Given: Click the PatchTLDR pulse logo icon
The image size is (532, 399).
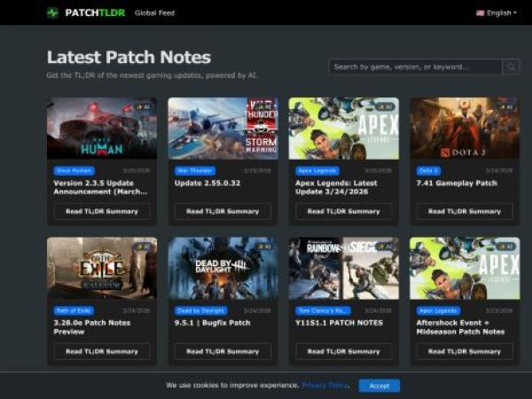Looking at the screenshot, I should (52, 13).
